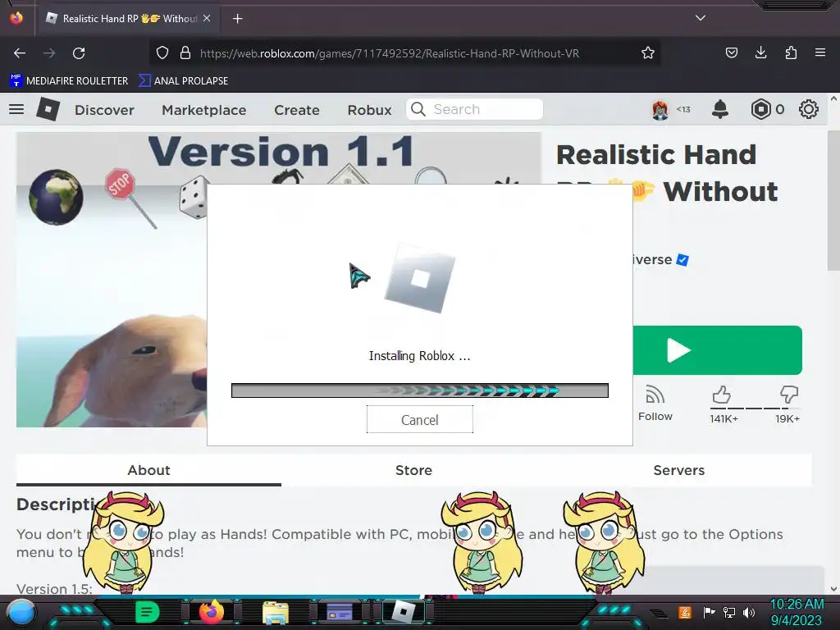
Task: Click the Version 1.1 game thumbnail
Action: (x=112, y=280)
